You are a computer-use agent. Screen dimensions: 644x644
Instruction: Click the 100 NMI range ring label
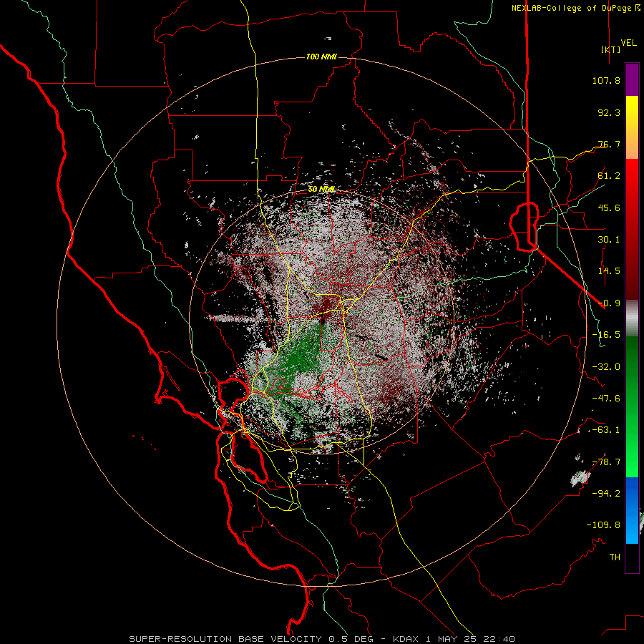[321, 57]
